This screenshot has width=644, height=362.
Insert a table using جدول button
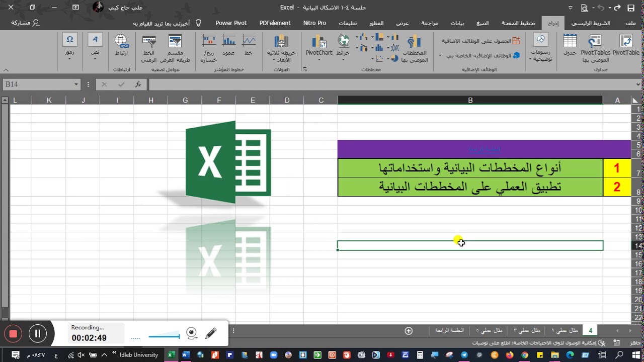[x=570, y=45]
